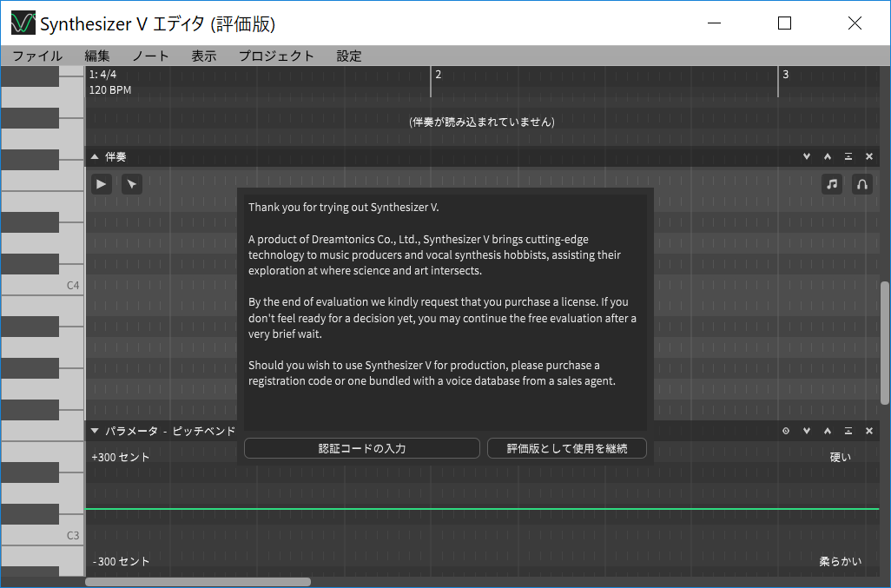Maximize the Synthesizer V window
The width and height of the screenshot is (891, 588).
tap(785, 23)
